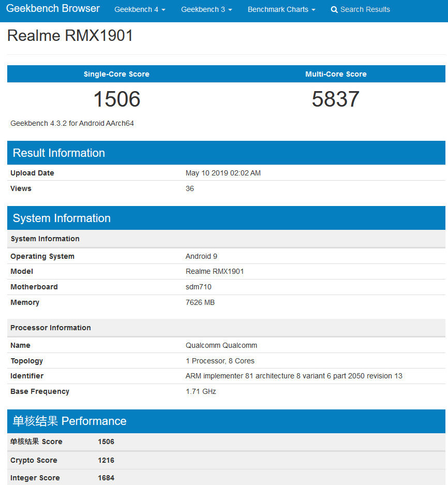
Task: Click the Integer Score label
Action: coord(35,478)
